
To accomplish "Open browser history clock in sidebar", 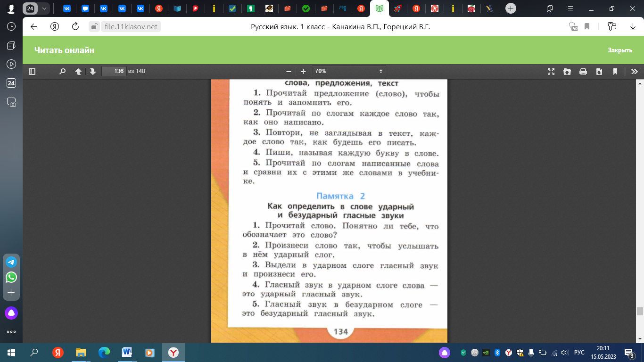I will click(x=11, y=26).
